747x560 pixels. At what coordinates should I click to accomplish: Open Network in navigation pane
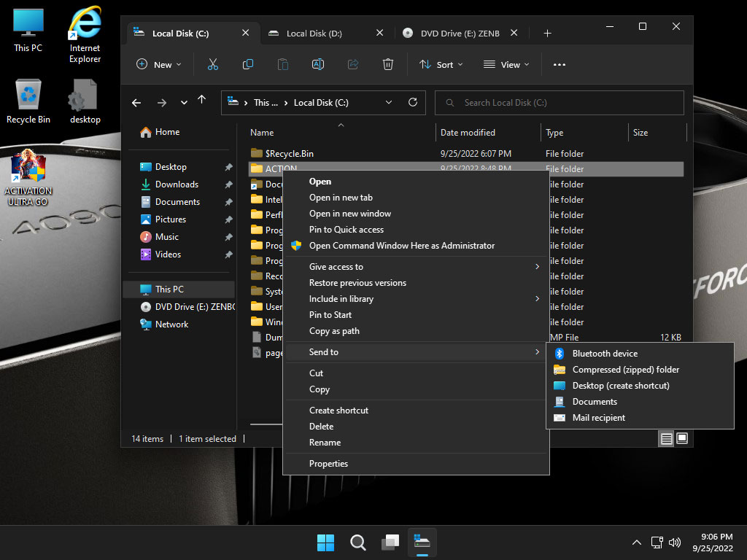180,324
